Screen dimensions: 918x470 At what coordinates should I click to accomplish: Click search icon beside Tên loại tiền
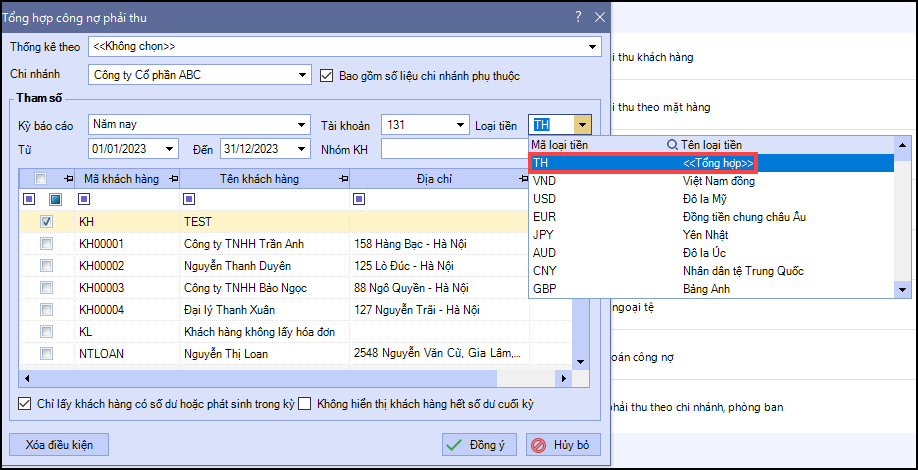pyautogui.click(x=673, y=145)
